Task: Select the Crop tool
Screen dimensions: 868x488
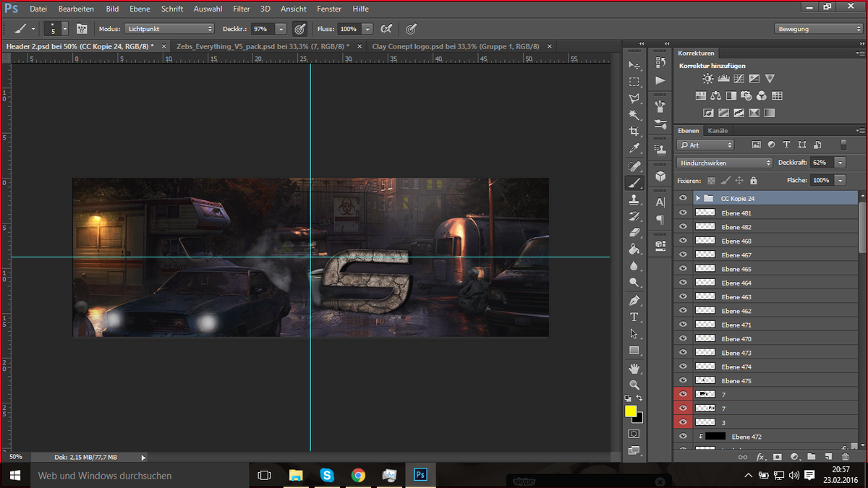Action: (634, 132)
